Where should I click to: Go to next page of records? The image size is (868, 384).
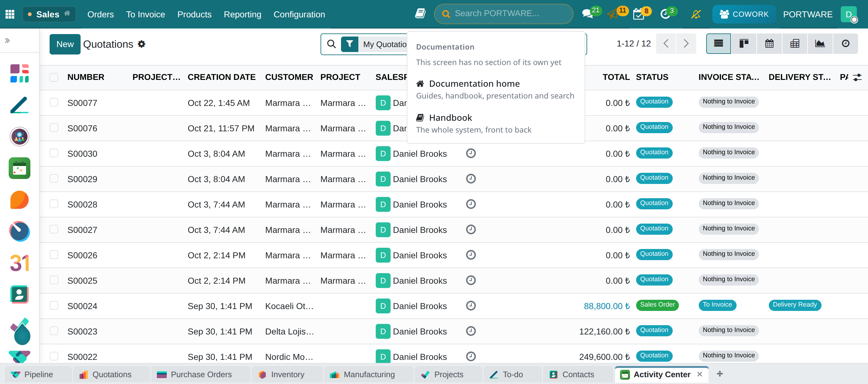[686, 43]
